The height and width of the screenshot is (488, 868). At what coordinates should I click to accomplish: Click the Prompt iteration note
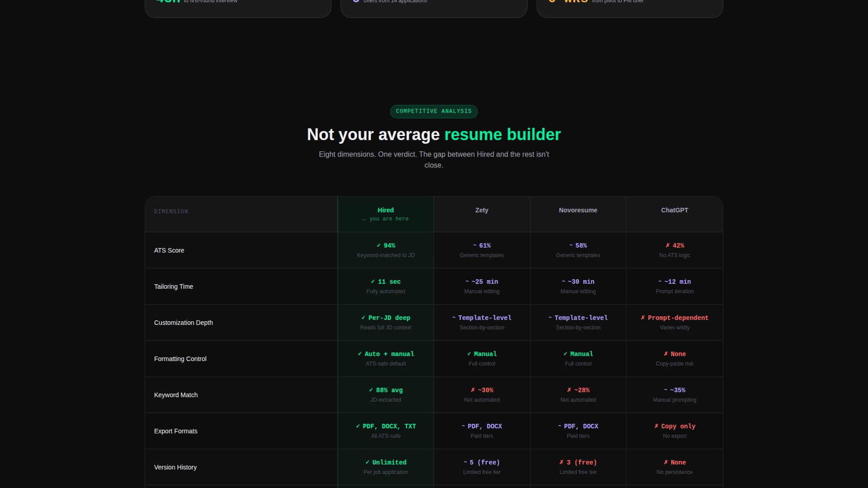[x=675, y=291]
